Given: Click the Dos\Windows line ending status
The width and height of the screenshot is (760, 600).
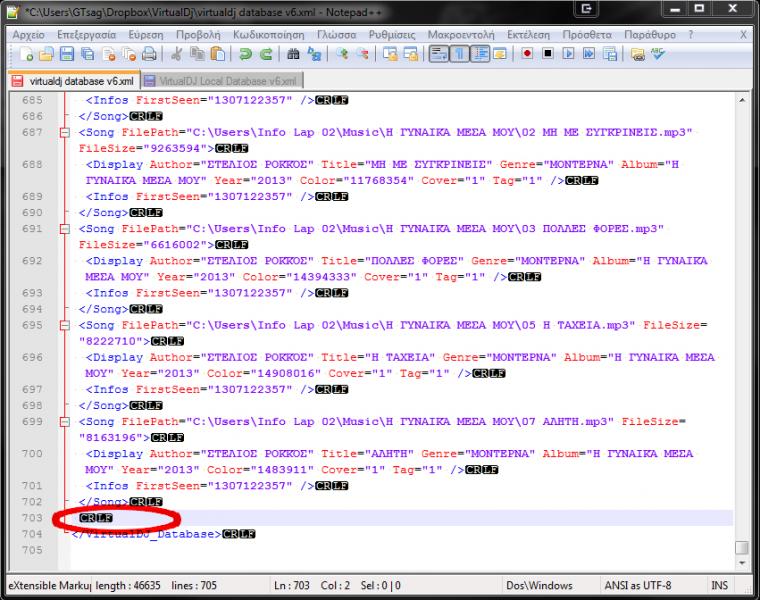Looking at the screenshot, I should coord(539,585).
